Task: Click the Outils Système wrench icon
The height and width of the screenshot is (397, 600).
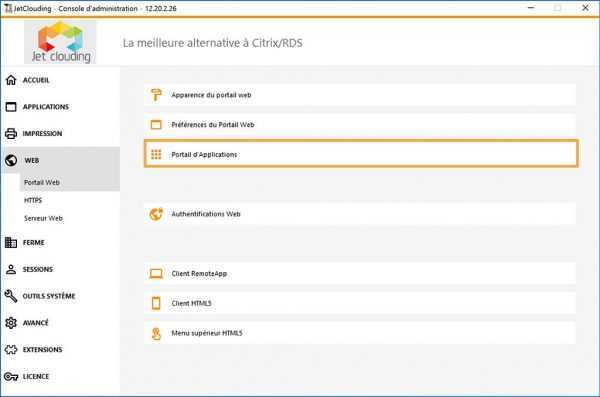Action: (11, 296)
